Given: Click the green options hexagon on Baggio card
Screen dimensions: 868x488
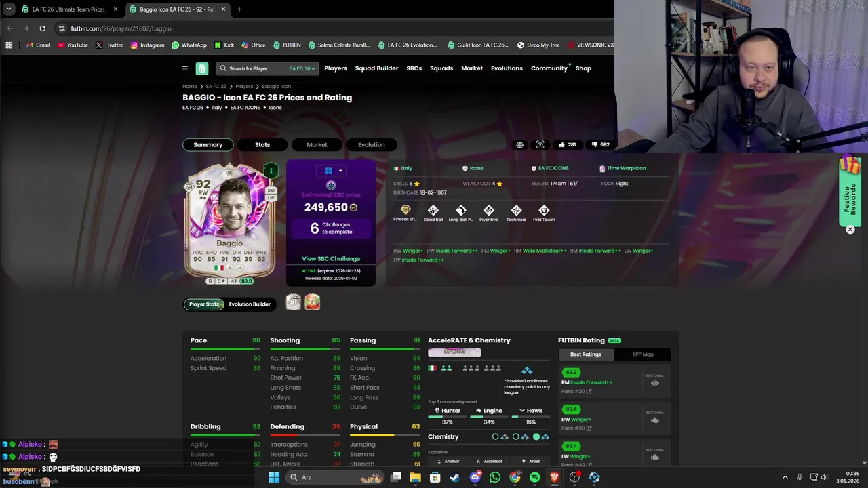Looking at the screenshot, I should pyautogui.click(x=271, y=171).
